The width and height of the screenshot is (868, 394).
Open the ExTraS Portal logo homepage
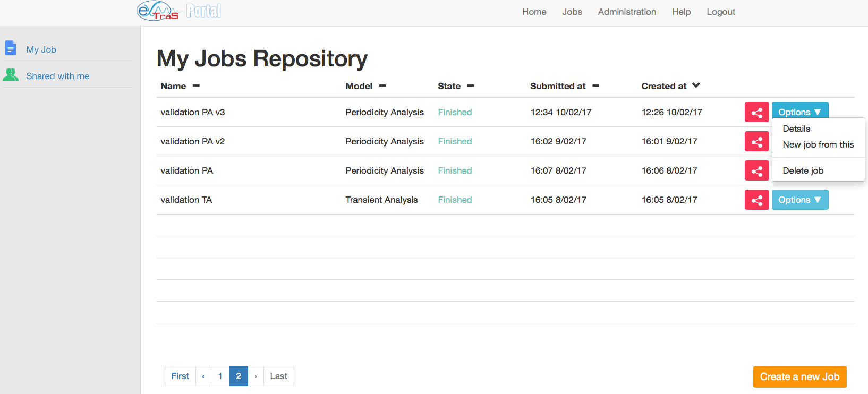click(x=178, y=11)
